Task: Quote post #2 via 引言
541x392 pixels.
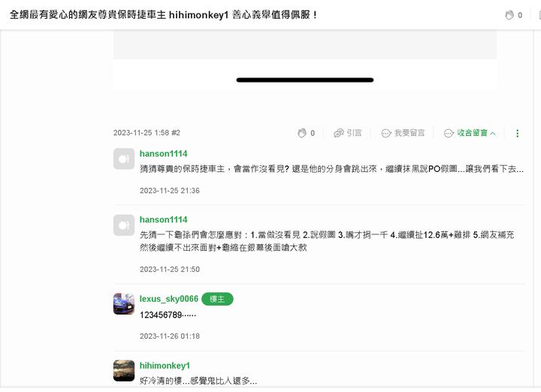Action: point(347,133)
